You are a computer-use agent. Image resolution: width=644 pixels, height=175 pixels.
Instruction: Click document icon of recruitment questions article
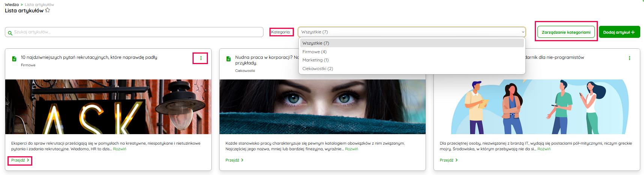(14, 59)
